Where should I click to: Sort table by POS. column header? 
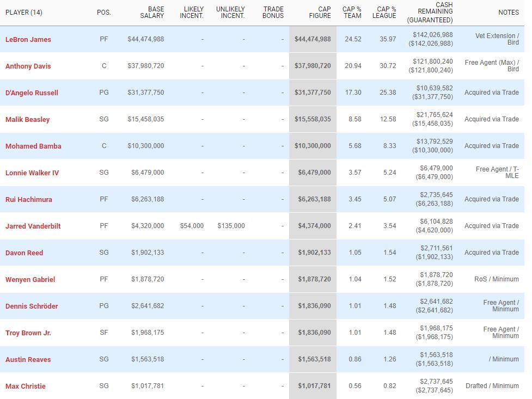pos(104,13)
